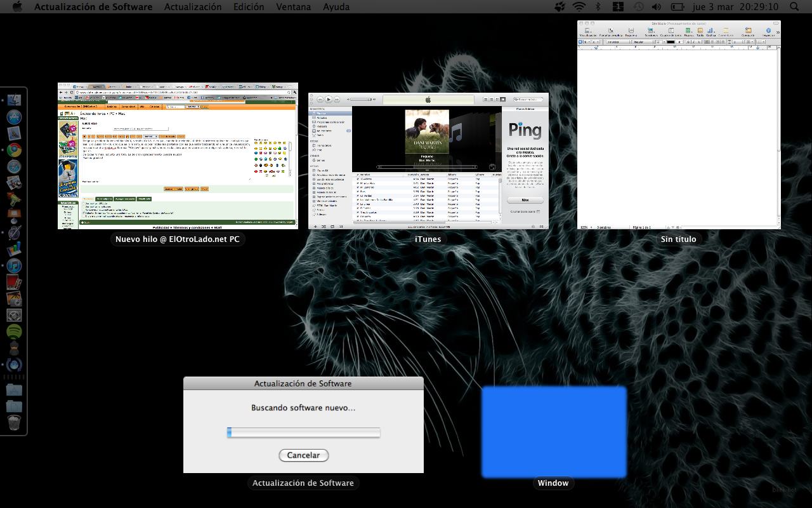This screenshot has width=812, height=508.
Task: Open the Trash in the Dock
Action: (14, 422)
